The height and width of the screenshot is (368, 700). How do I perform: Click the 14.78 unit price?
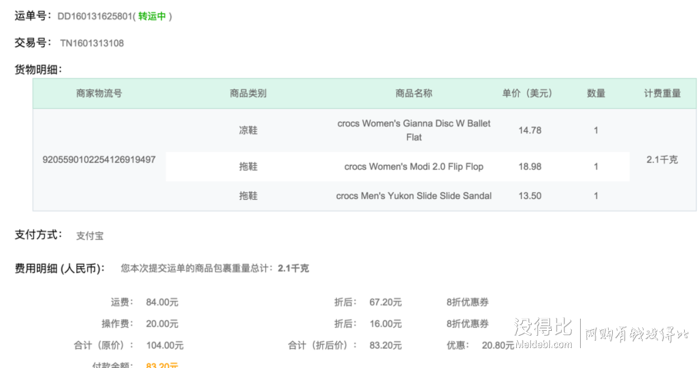point(530,130)
